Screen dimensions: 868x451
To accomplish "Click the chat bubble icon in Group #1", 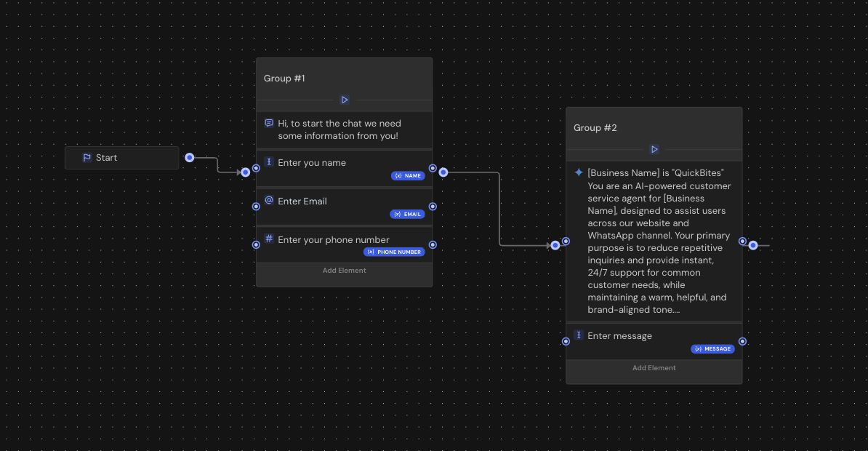I will [269, 124].
